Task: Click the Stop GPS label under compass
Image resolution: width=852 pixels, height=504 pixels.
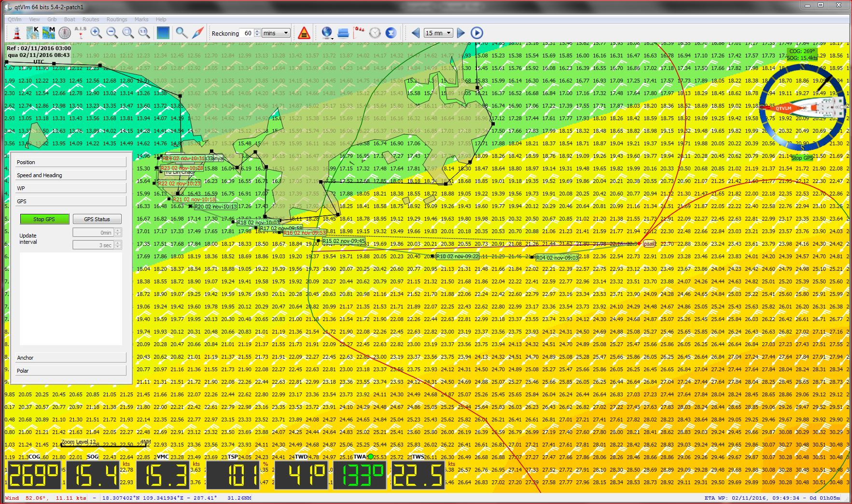Action: (802, 158)
